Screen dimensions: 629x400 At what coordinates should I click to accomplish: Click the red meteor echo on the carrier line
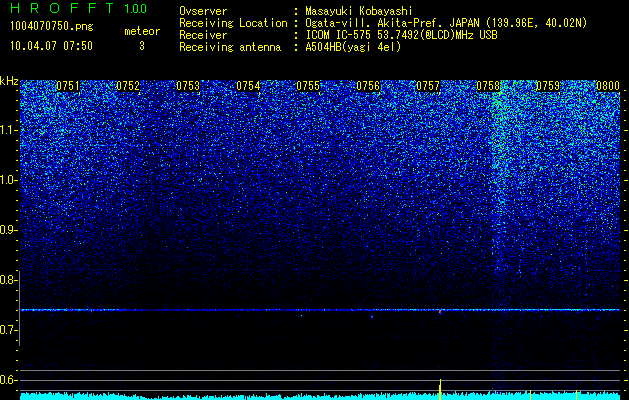tap(440, 311)
